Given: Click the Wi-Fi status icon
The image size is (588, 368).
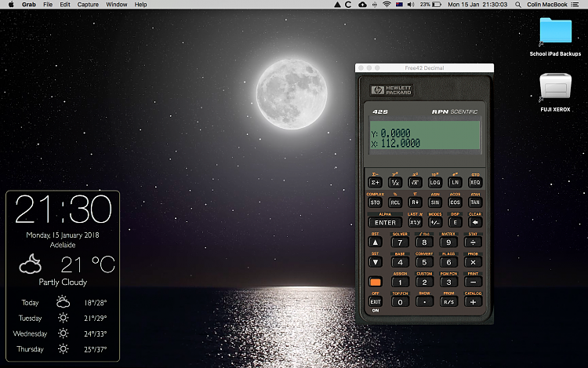Looking at the screenshot, I should pyautogui.click(x=387, y=5).
